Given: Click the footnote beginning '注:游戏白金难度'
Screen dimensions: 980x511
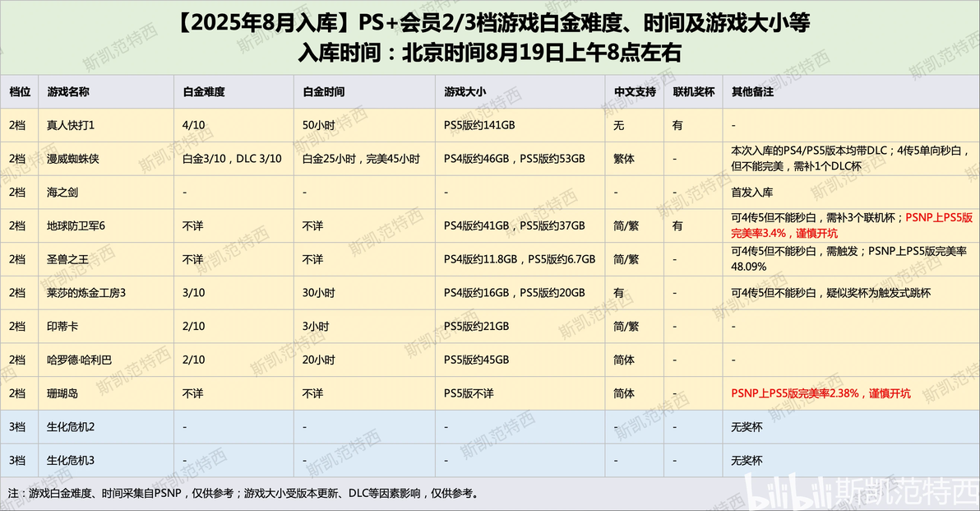Looking at the screenshot, I should (243, 494).
